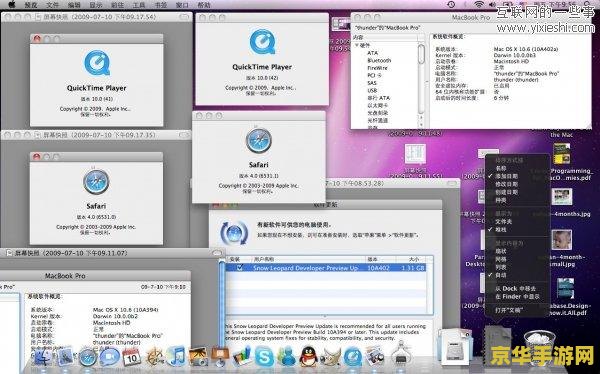The width and height of the screenshot is (600, 374).
Task: Select ATA in System Profiler hardware list
Action: [372, 53]
